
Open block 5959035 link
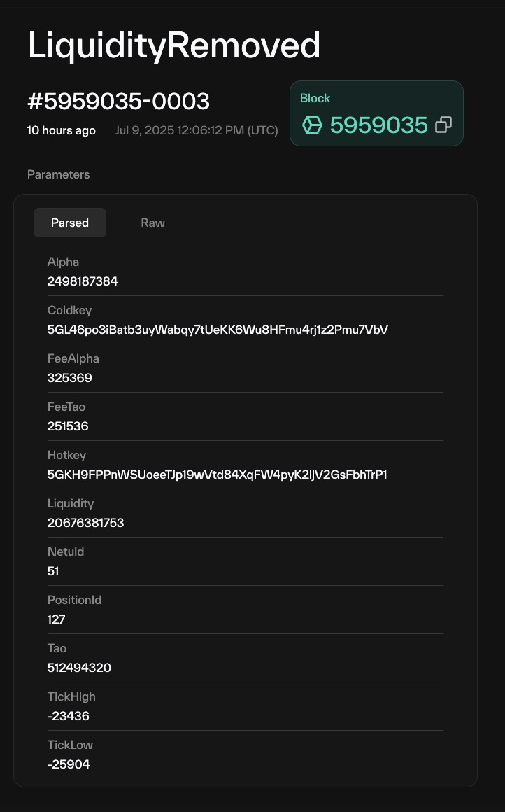coord(379,125)
